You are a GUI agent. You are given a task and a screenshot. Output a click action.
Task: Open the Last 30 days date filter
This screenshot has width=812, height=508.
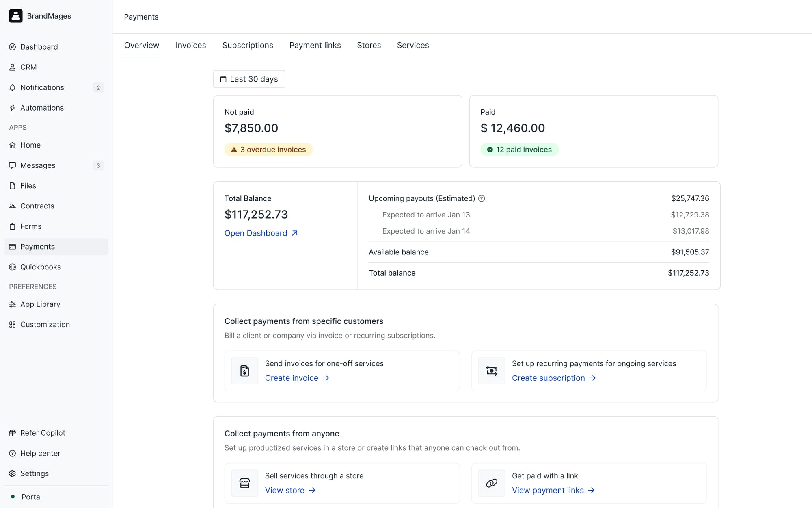pos(249,79)
